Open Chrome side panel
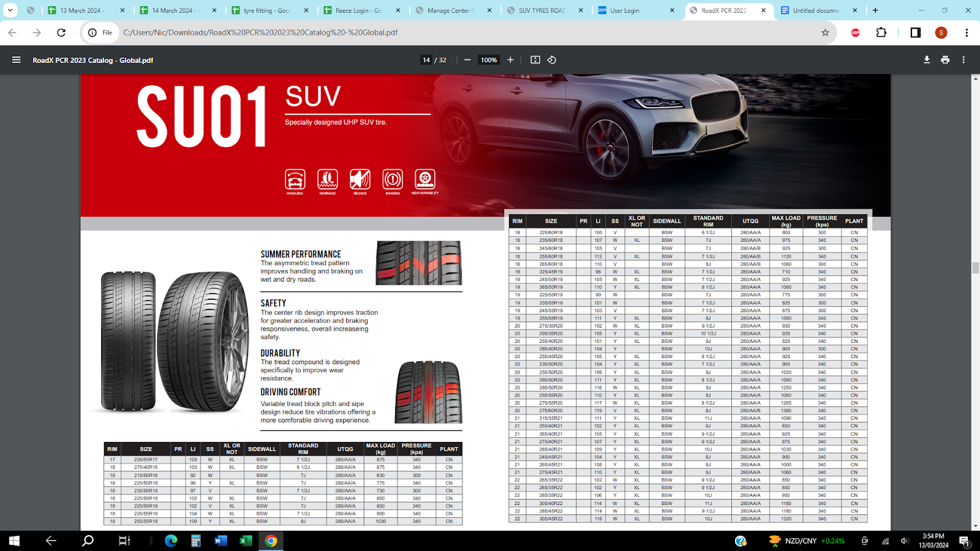The width and height of the screenshot is (980, 551). click(915, 32)
